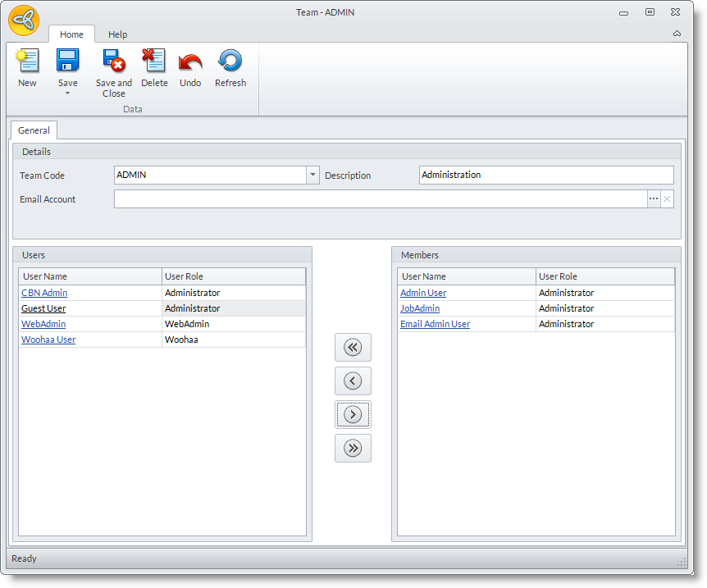707x588 pixels.
Task: Click the application logo orb
Action: (x=24, y=21)
